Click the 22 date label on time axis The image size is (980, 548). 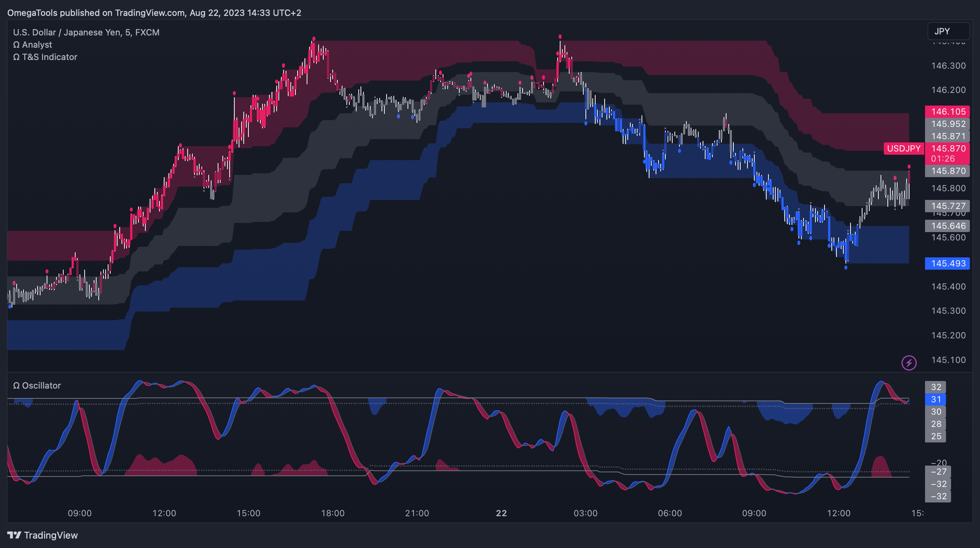(502, 513)
